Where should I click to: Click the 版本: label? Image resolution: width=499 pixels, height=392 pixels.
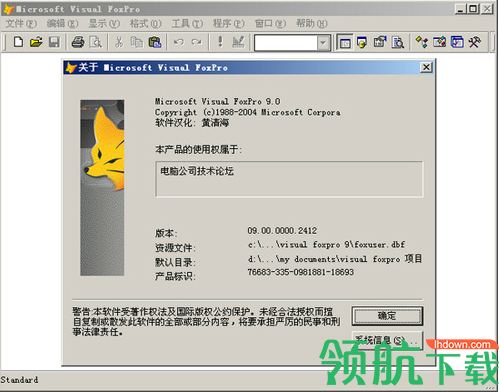[166, 233]
